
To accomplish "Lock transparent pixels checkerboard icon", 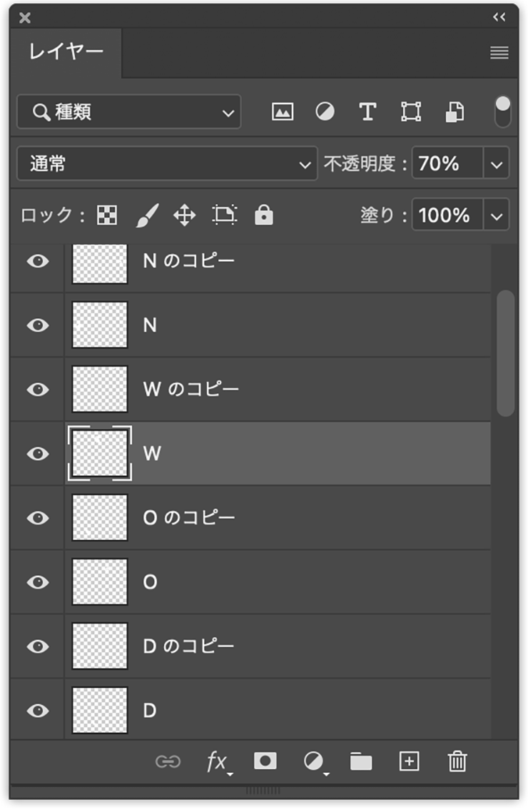I will pos(106,215).
